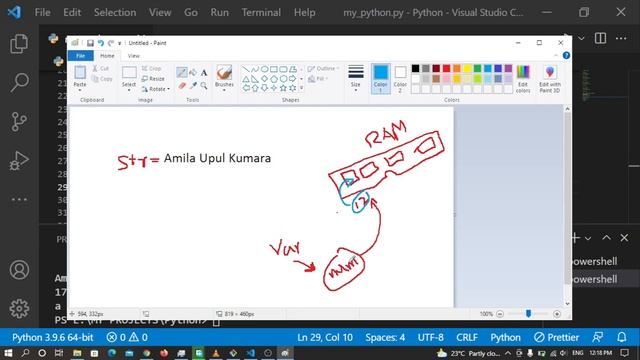Choose the Rectangle shape in Shapes gallery

274,69
